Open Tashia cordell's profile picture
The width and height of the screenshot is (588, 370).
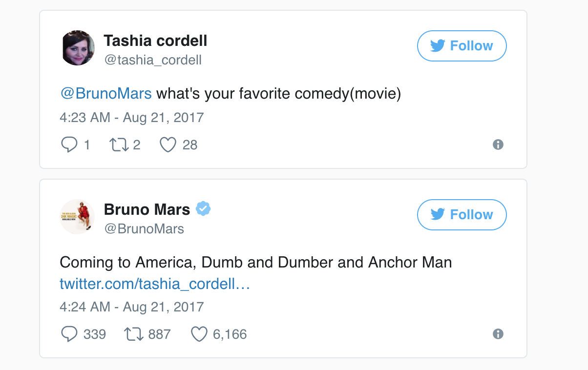[x=78, y=49]
